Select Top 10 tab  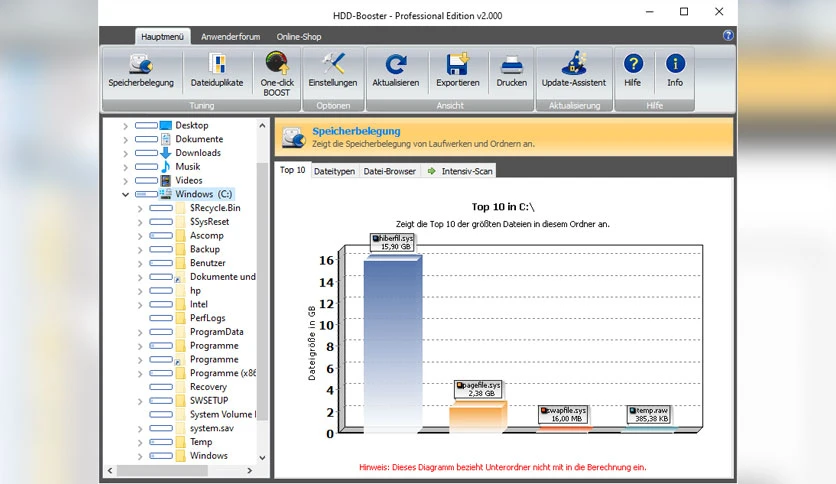pos(292,170)
